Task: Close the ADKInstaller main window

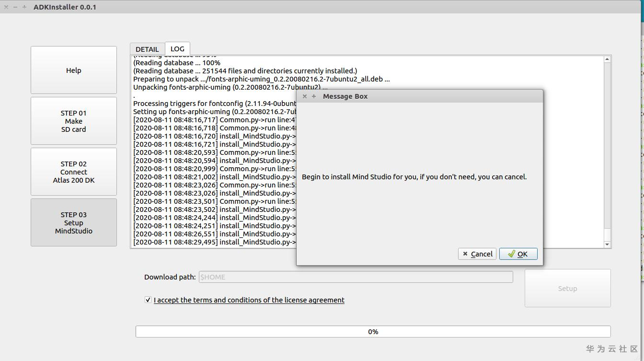Action: [6, 7]
